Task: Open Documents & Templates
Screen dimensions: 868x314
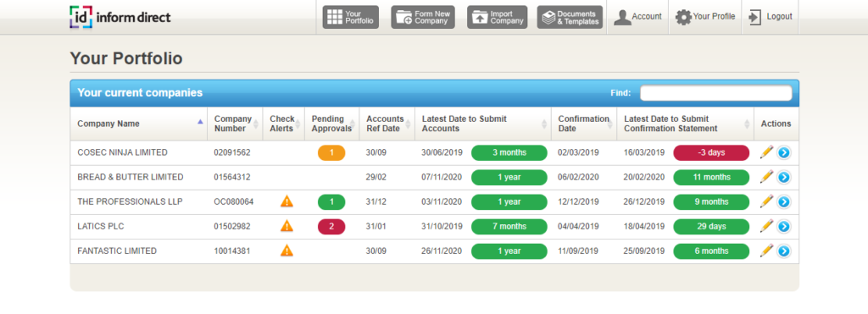Action: (x=570, y=17)
